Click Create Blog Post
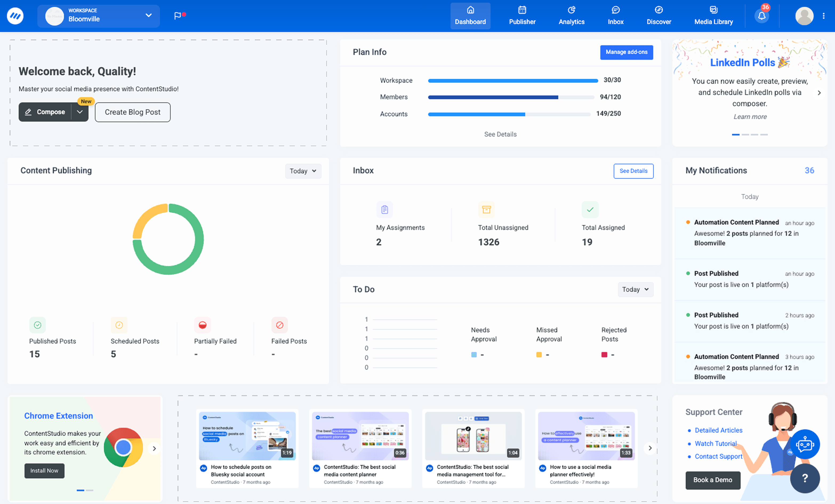The height and width of the screenshot is (504, 835). tap(133, 112)
